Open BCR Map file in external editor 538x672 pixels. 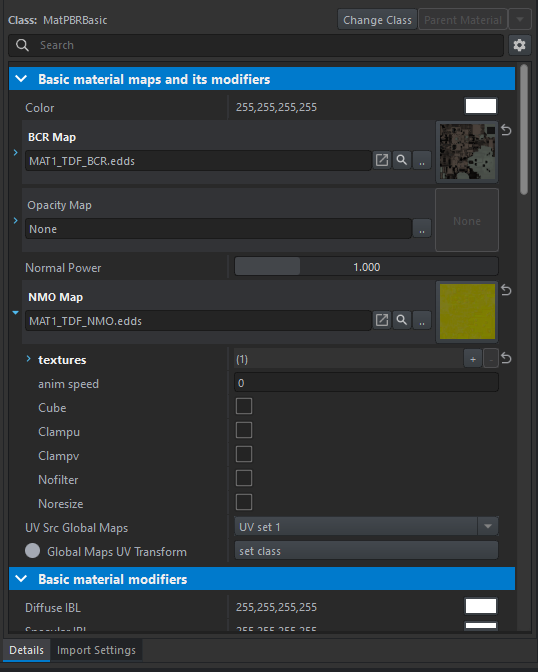coord(382,161)
